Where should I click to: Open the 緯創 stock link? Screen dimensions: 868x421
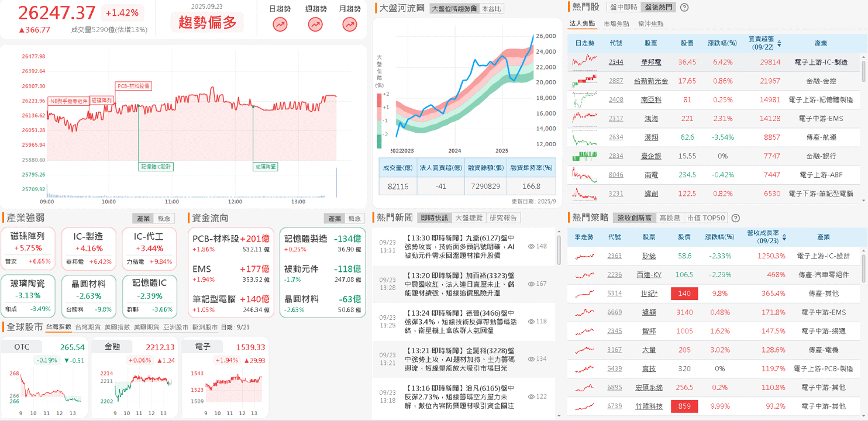[x=650, y=193]
